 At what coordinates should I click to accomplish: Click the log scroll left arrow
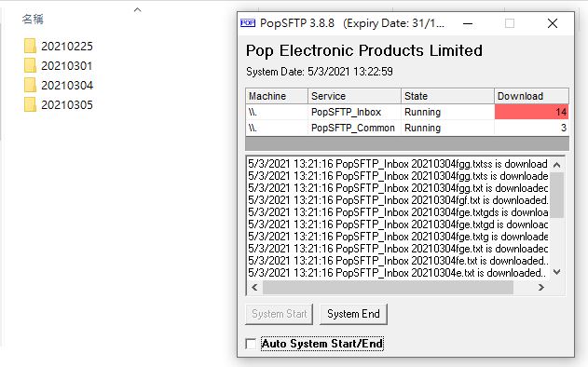(254, 288)
